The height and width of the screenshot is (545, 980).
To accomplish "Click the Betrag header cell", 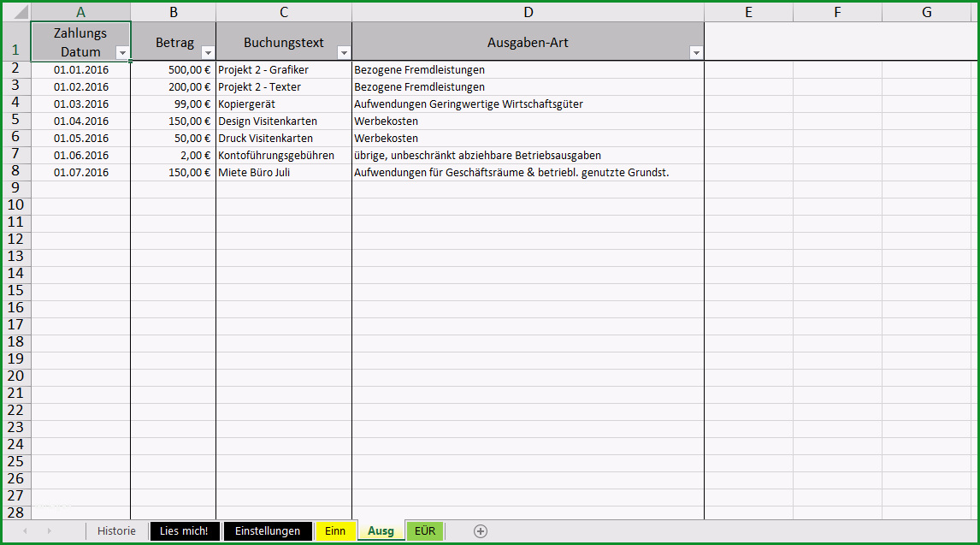I will click(x=173, y=41).
